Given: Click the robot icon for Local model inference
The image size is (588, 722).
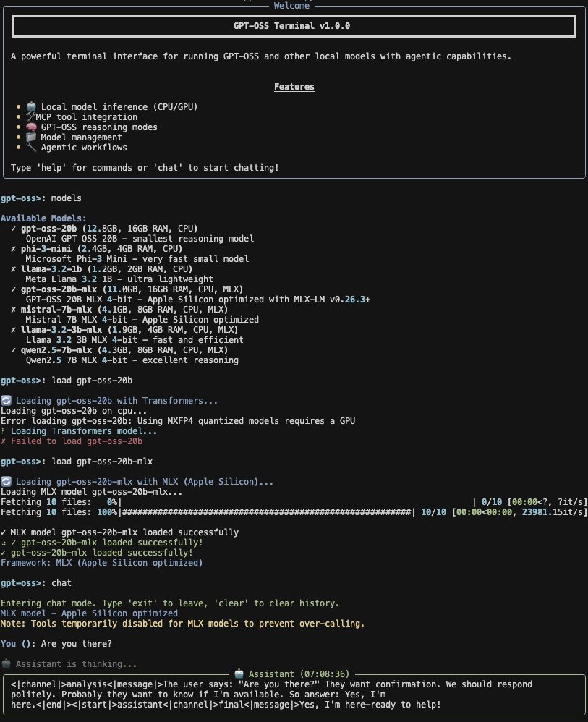Looking at the screenshot, I should coord(30,106).
